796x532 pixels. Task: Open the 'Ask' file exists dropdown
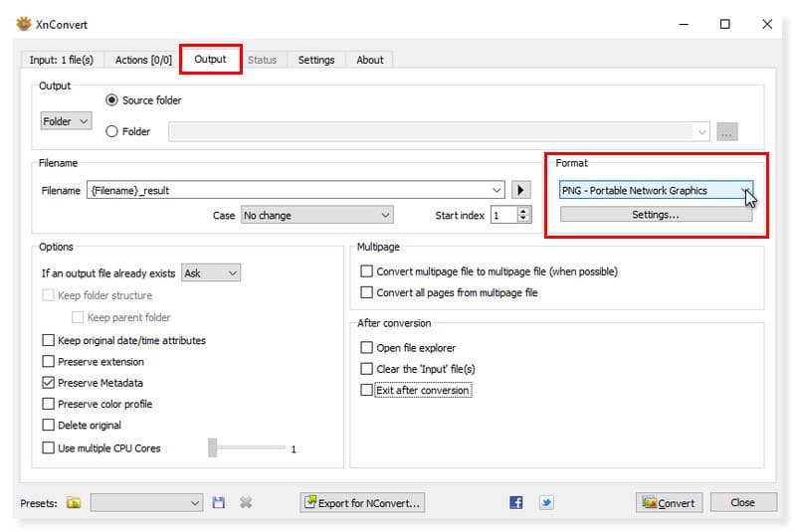pyautogui.click(x=210, y=272)
